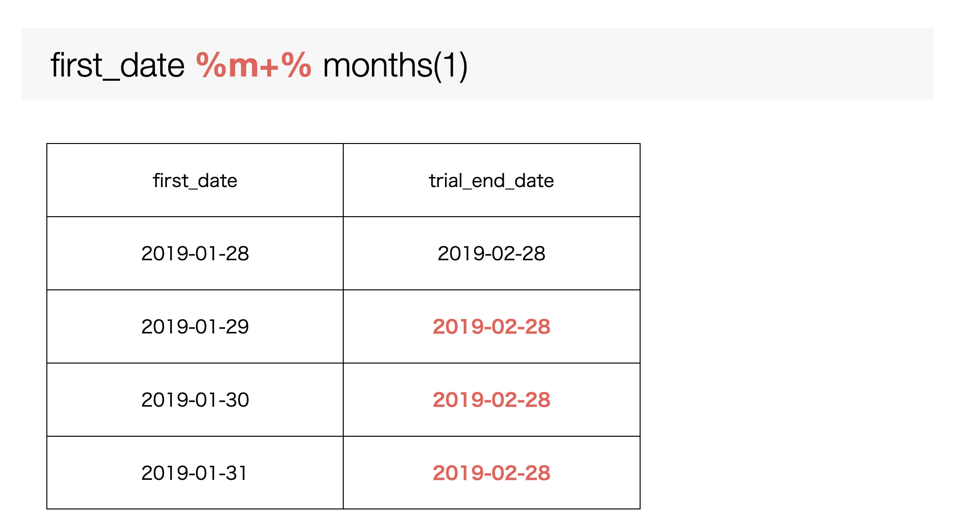Viewport: 980px width, 530px height.
Task: Click first_date in the code expression
Action: 118,66
